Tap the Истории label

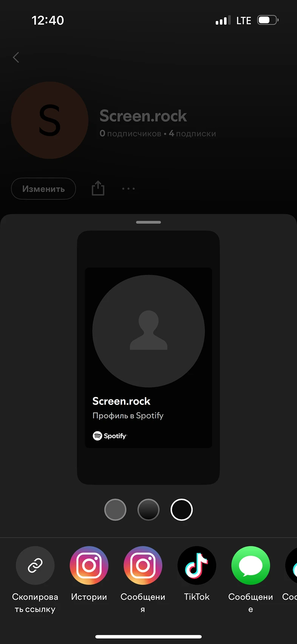pyautogui.click(x=89, y=597)
